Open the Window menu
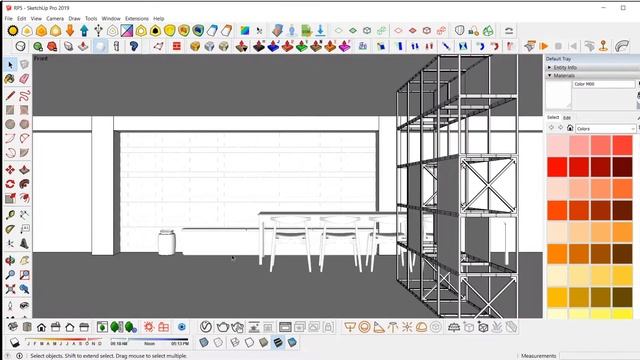 [x=111, y=18]
